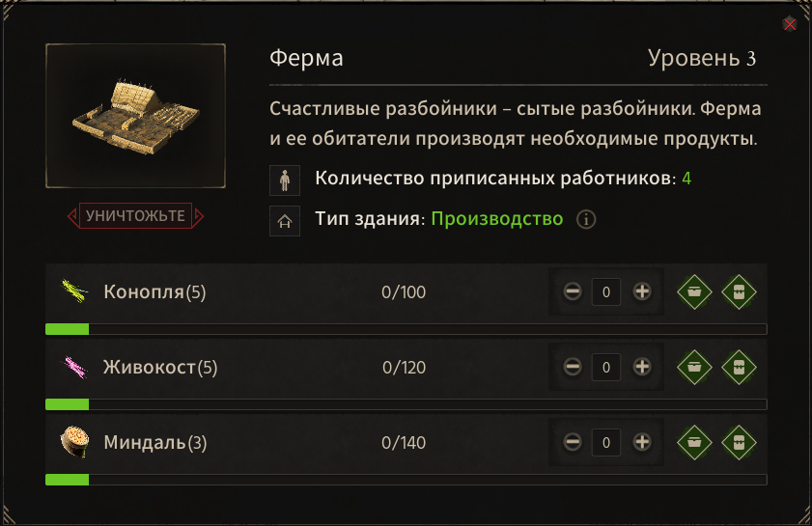Image resolution: width=812 pixels, height=526 pixels.
Task: Decrease Миндаль quantity with minus
Action: point(573,442)
